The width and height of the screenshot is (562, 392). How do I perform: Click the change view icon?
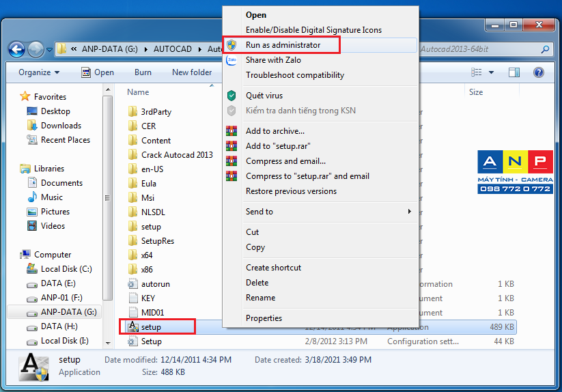point(477,72)
